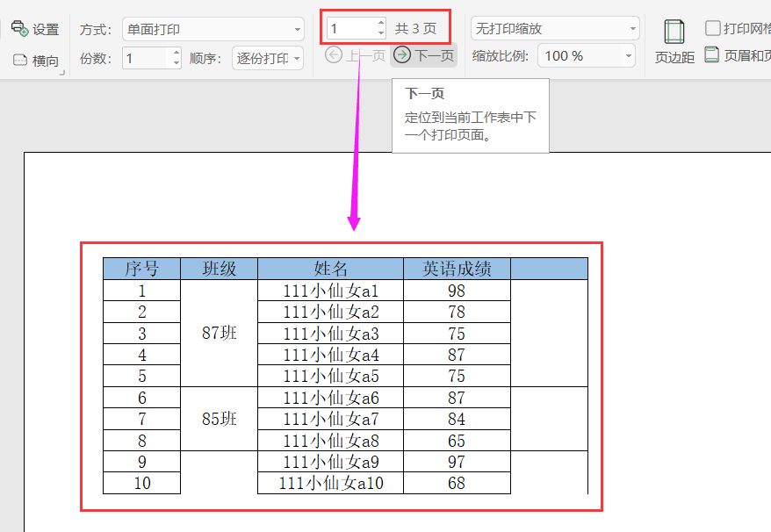
Task: Open the 单面打印 print mode dropdown
Action: [x=213, y=30]
